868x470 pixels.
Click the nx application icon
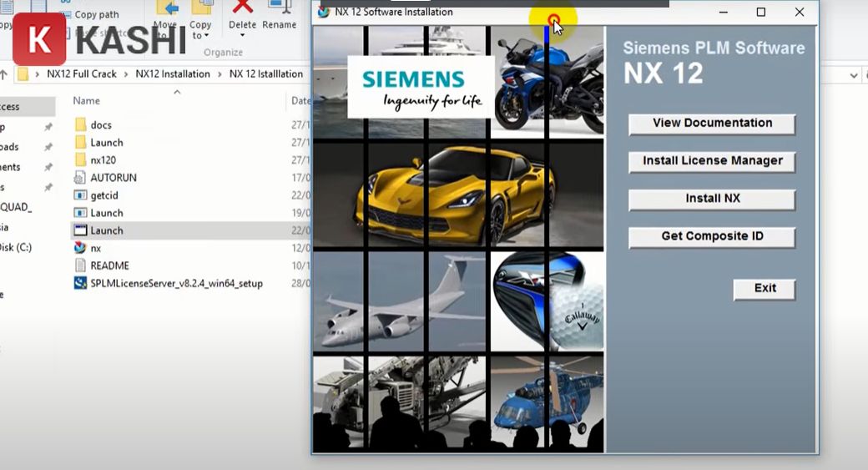[x=80, y=248]
